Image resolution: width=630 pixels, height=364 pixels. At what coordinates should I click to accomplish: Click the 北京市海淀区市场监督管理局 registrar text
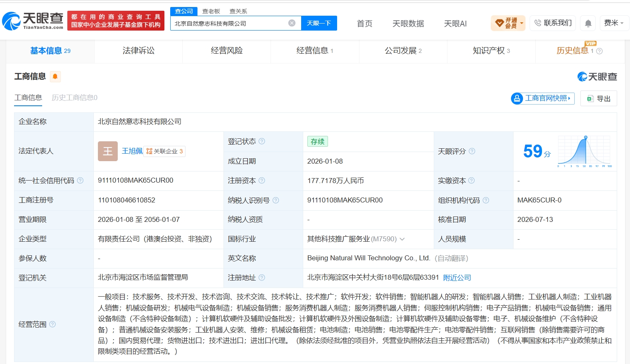[x=143, y=278]
